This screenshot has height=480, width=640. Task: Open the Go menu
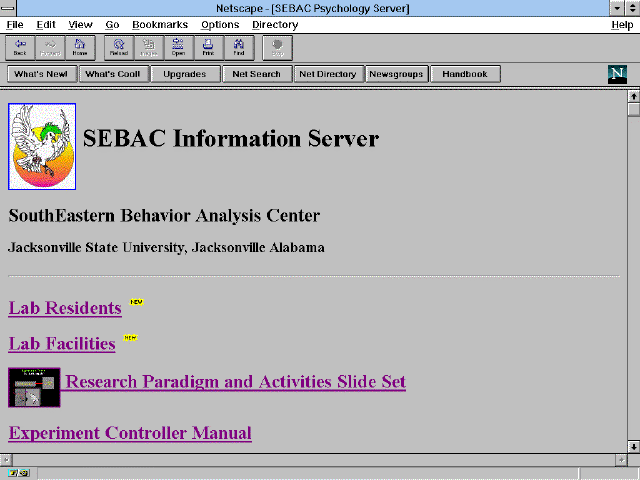tap(112, 25)
